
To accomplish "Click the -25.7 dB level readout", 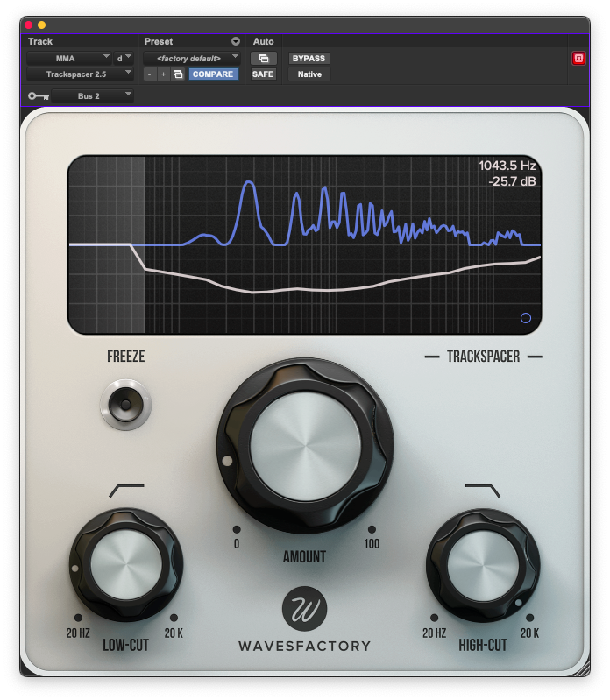I will pyautogui.click(x=512, y=181).
